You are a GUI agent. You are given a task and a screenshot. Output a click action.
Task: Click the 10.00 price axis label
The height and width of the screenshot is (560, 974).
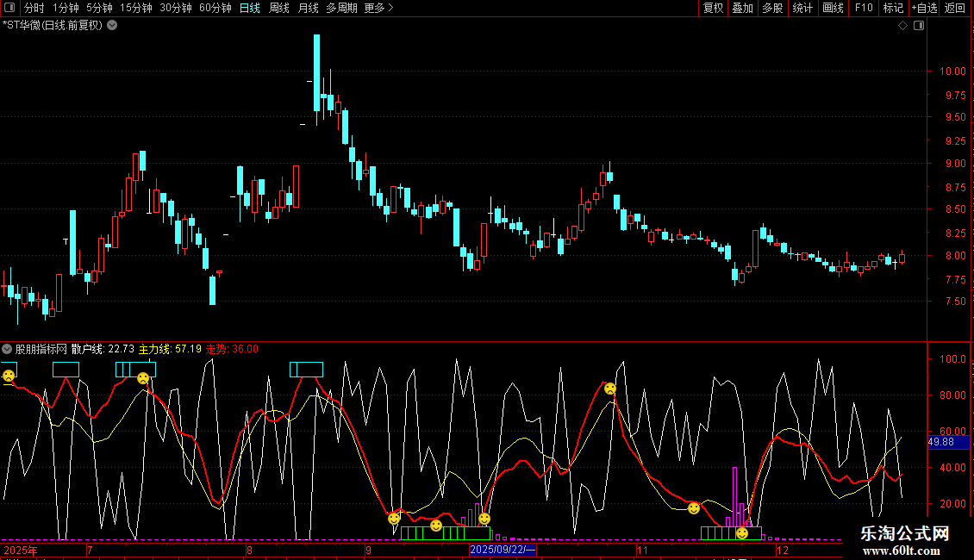click(952, 72)
